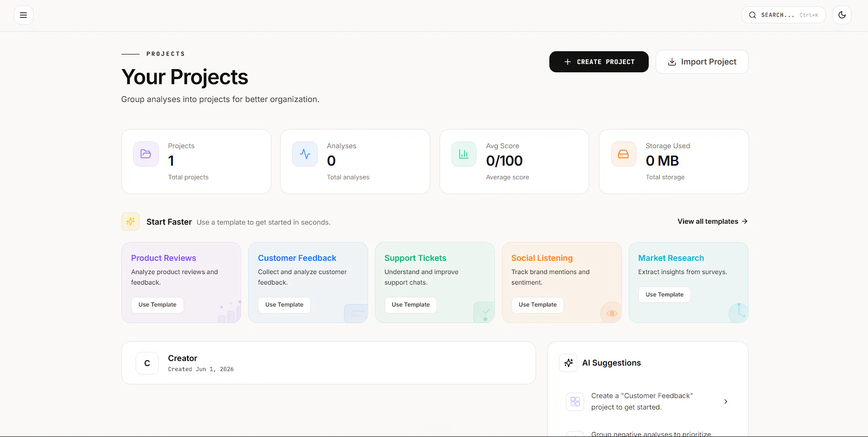
Task: Open the hamburger navigation menu
Action: click(x=23, y=15)
